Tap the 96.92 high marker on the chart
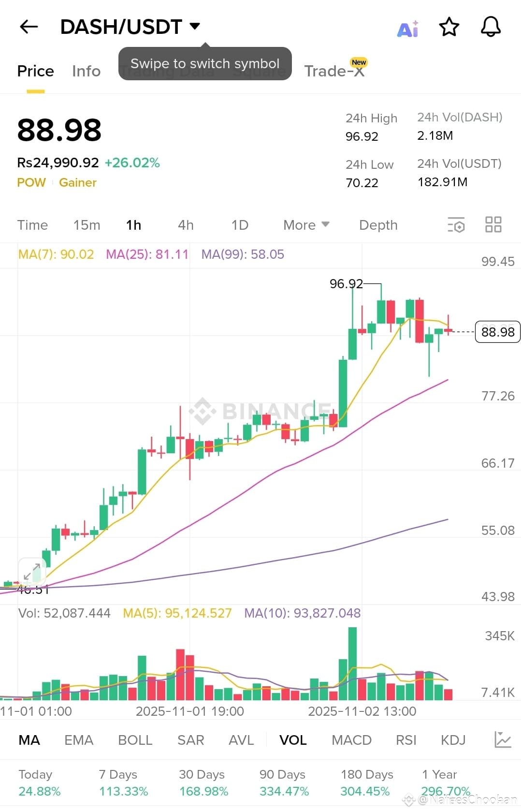The image size is (521, 812). tap(346, 283)
